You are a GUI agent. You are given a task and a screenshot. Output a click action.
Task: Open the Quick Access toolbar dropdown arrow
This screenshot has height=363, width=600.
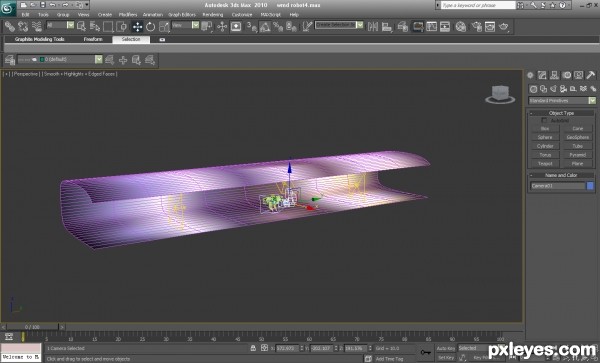point(87,5)
